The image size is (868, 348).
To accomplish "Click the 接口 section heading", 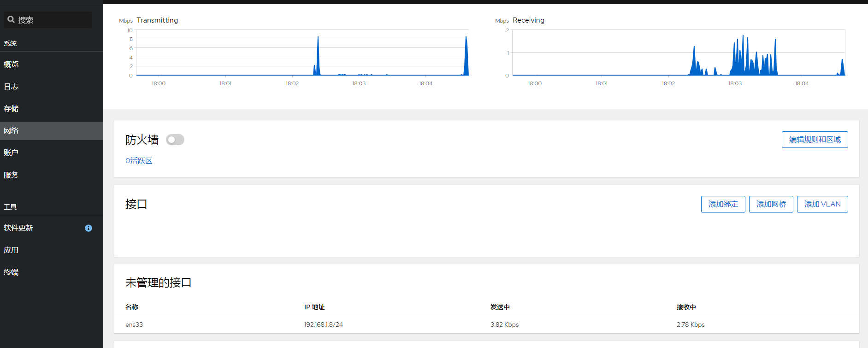I will pos(136,204).
